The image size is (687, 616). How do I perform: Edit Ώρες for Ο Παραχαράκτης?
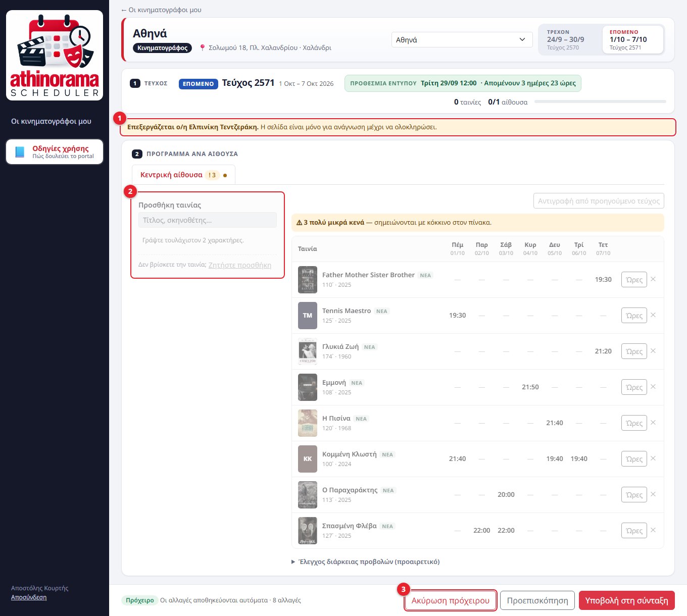(x=634, y=495)
